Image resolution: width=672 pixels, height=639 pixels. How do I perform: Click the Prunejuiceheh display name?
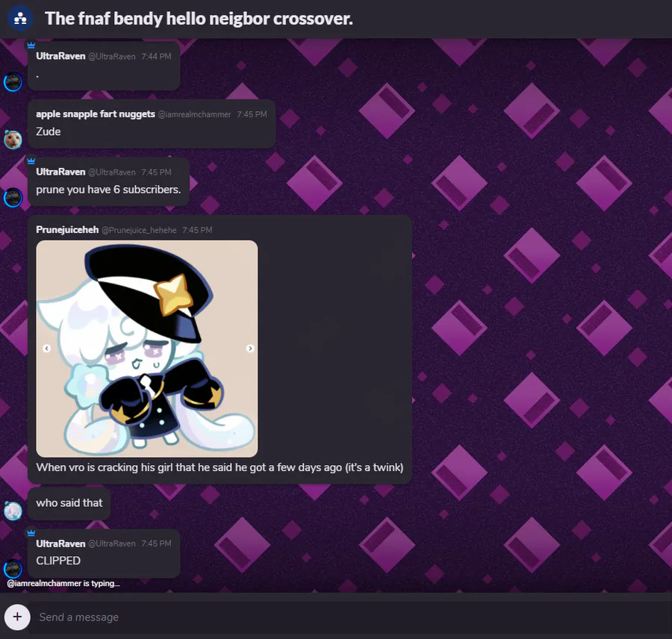coord(67,230)
